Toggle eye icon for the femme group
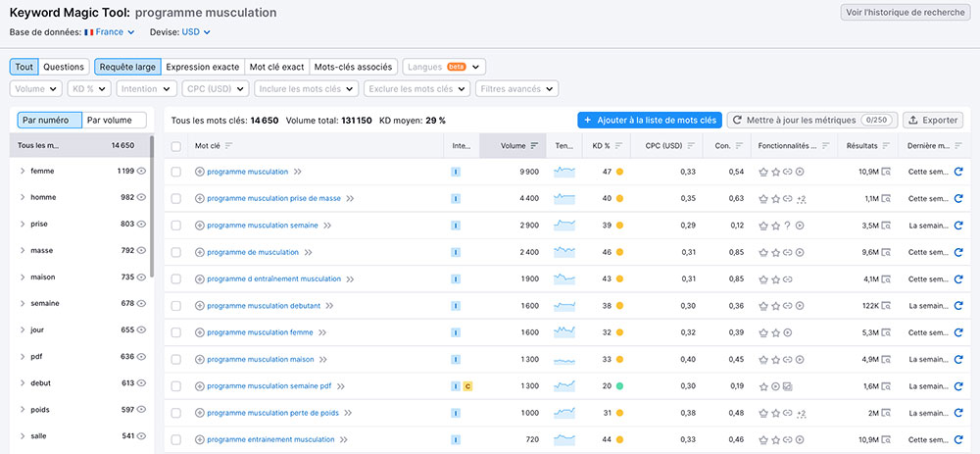The height and width of the screenshot is (454, 980). click(x=141, y=171)
